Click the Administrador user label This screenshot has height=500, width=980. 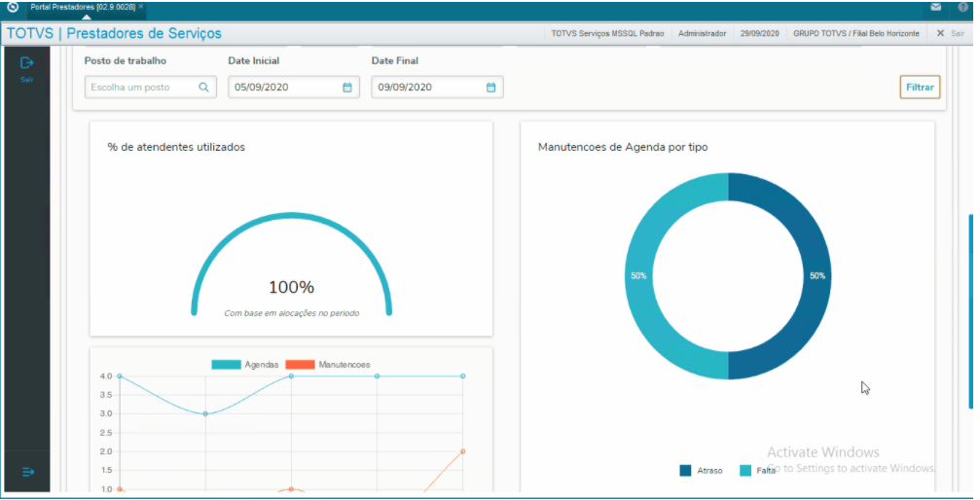click(703, 34)
